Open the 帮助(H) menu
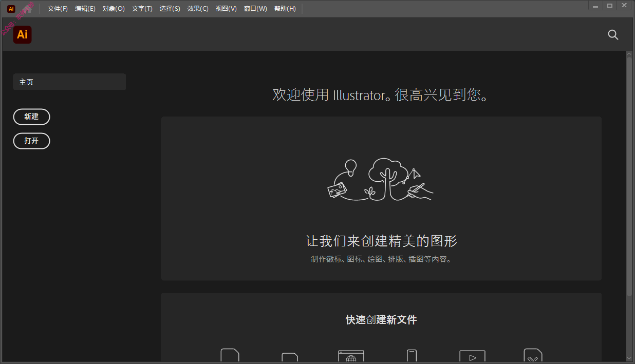This screenshot has height=364, width=635. (285, 9)
